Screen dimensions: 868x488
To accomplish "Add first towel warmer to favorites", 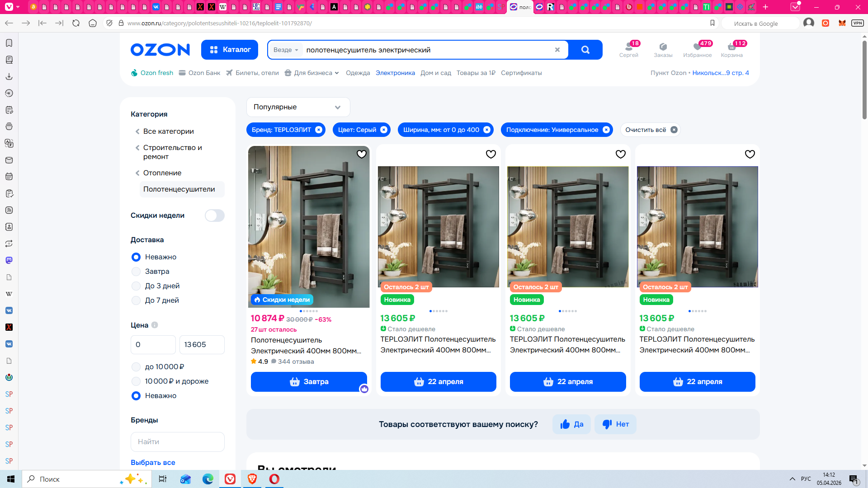I will point(362,154).
